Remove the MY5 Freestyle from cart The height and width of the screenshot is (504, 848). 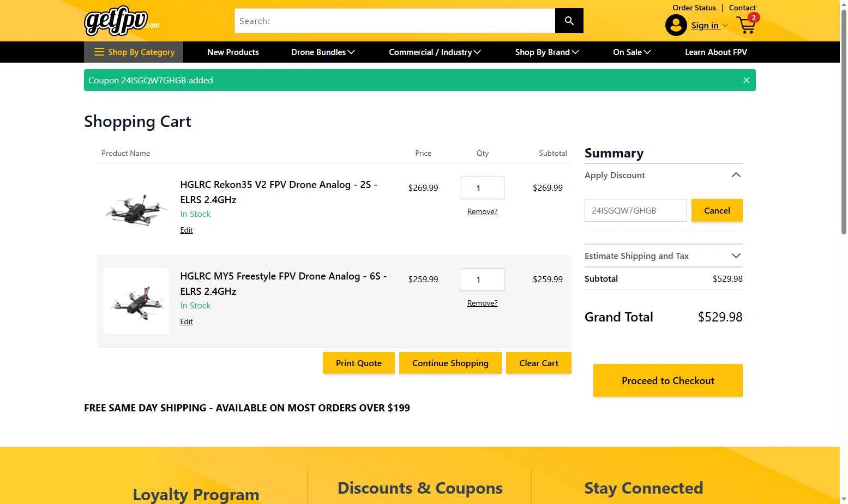[482, 303]
